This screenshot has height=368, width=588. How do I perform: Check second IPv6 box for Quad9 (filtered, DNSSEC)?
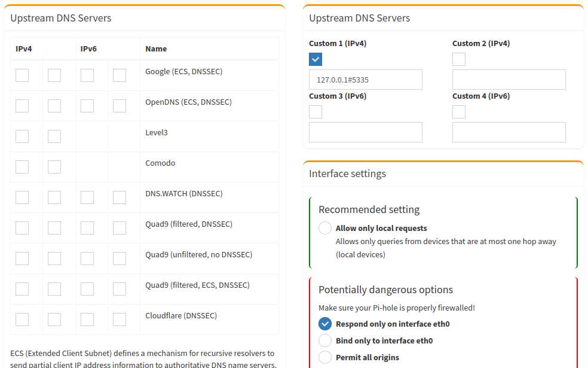(120, 227)
